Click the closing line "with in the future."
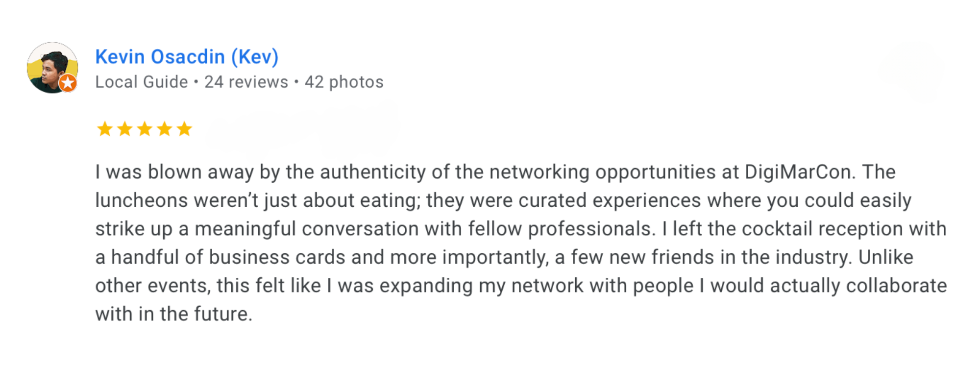Screen dimensions: 980x366 click(x=174, y=314)
